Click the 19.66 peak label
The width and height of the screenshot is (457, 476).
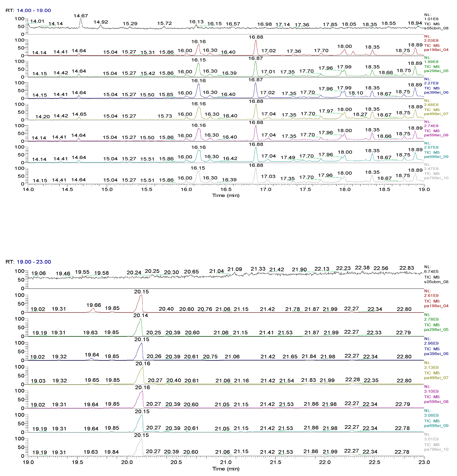(93, 305)
